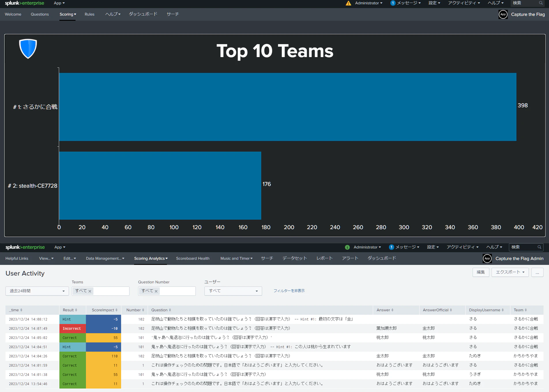The height and width of the screenshot is (392, 549).
Task: Expand the ユーザー すべて dropdown
Action: pyautogui.click(x=233, y=291)
